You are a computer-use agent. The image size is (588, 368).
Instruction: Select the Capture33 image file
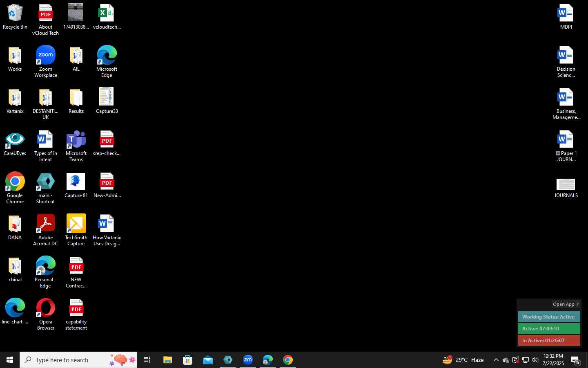107,101
